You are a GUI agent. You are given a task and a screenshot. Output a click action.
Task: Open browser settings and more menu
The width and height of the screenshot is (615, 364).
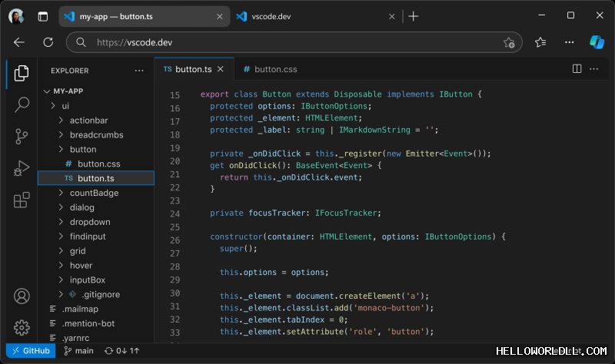pos(569,42)
